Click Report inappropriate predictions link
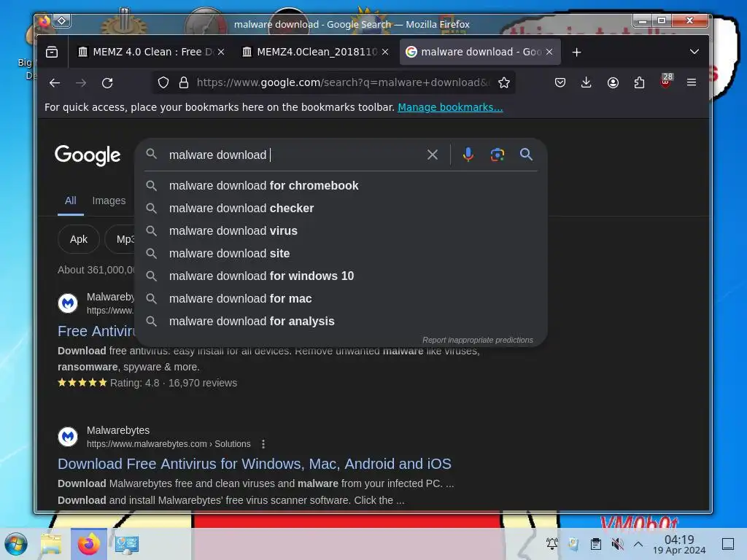This screenshot has height=560, width=747. click(477, 340)
